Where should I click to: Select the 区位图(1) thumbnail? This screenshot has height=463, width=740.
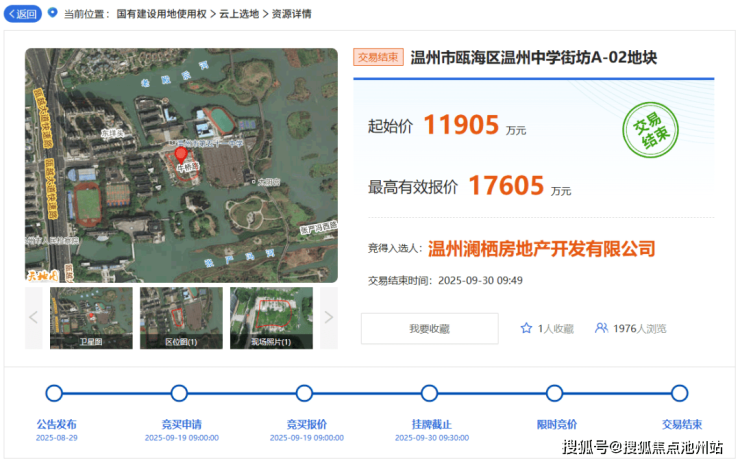(x=181, y=317)
